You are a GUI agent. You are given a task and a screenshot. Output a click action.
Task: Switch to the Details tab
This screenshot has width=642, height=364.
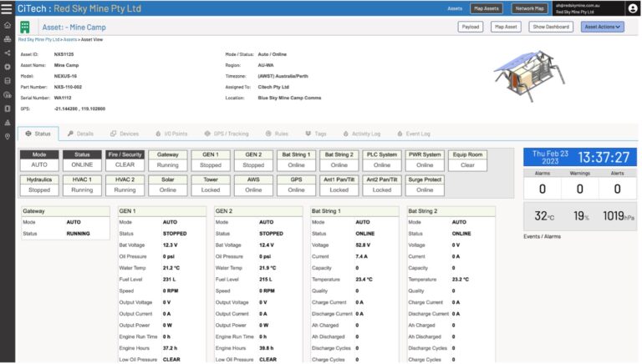[x=80, y=134]
